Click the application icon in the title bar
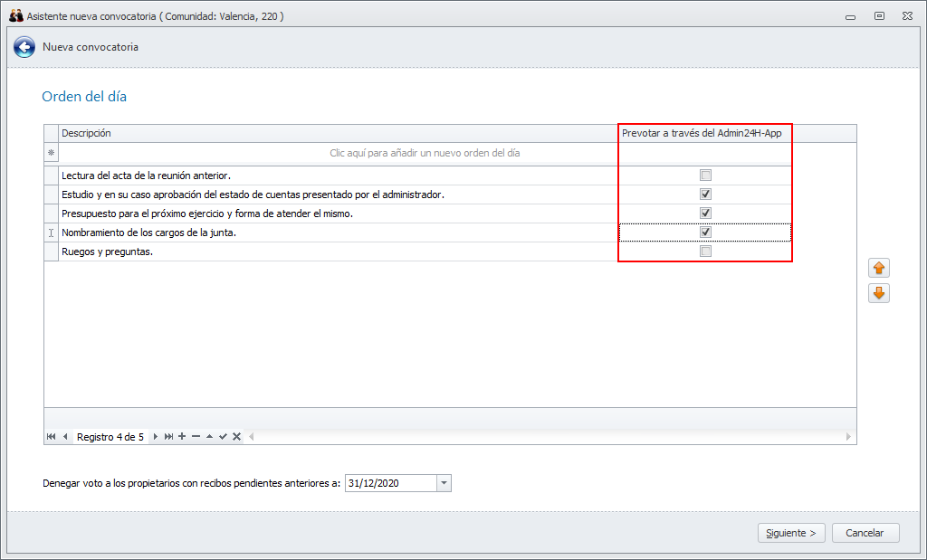 [x=16, y=16]
